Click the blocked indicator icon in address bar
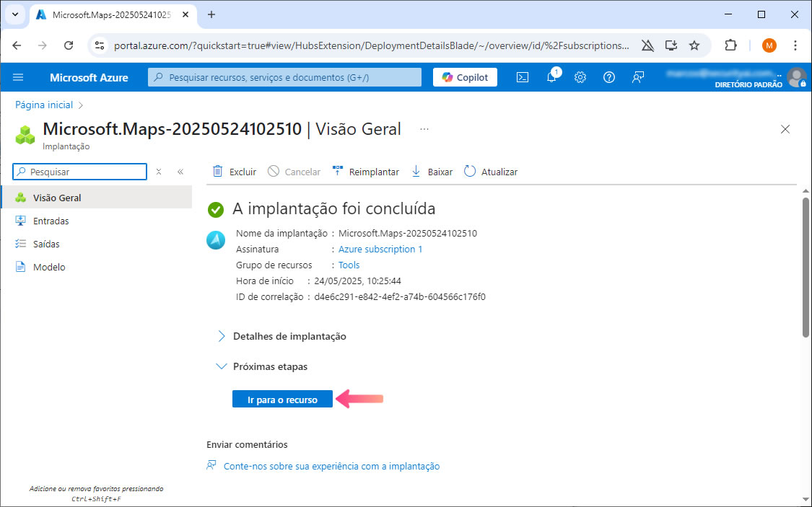812x507 pixels. coord(647,45)
